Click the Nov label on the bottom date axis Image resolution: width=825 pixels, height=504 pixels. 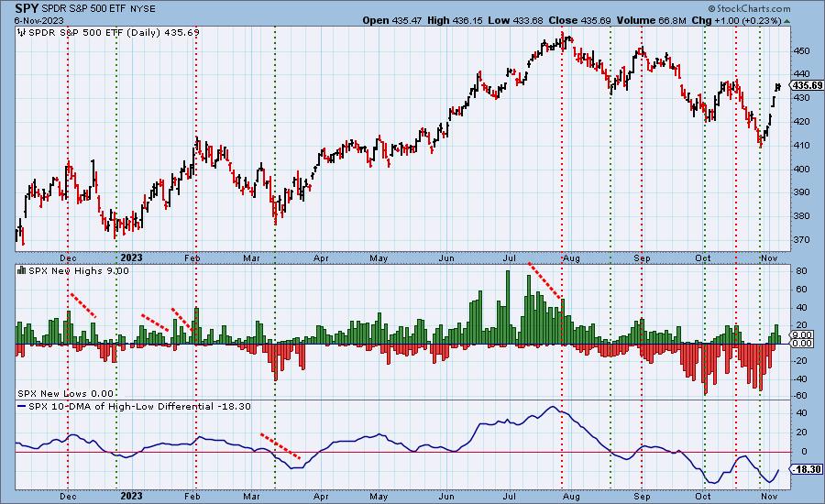(769, 497)
